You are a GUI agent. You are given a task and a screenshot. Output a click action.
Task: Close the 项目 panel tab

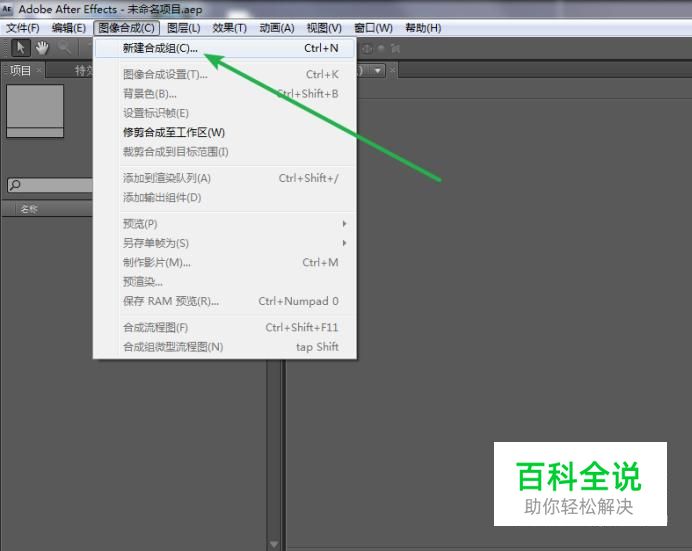pos(39,70)
